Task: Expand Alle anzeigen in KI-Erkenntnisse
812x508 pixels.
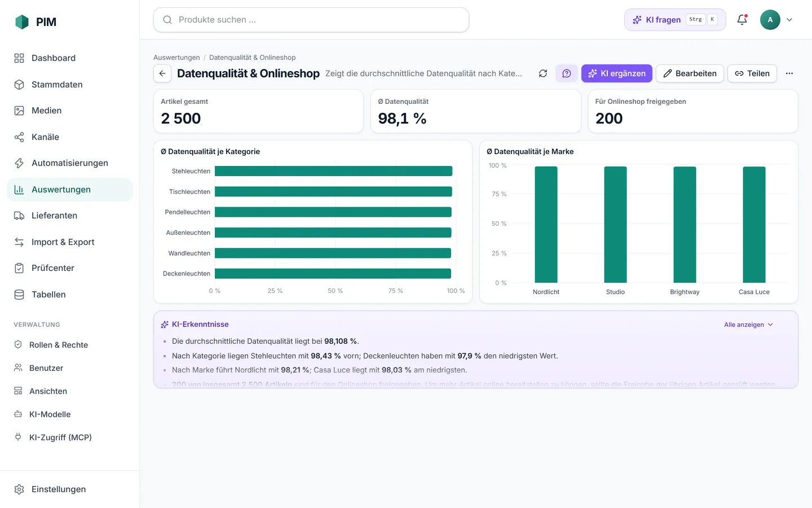Action: point(748,325)
